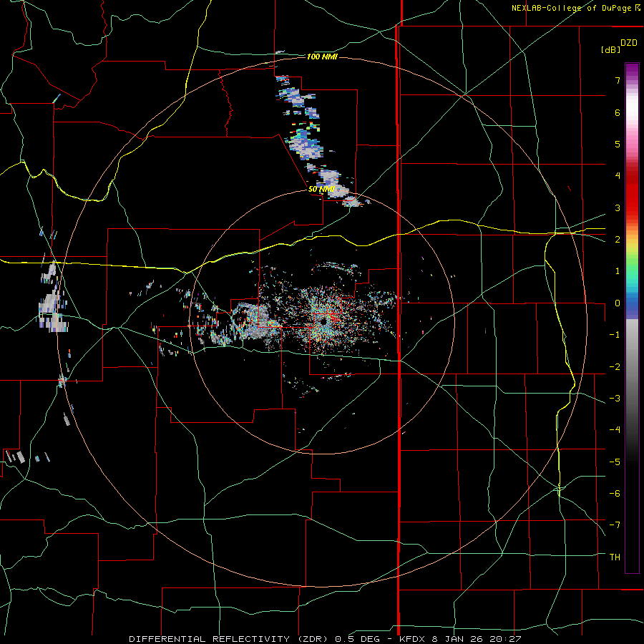Image resolution: width=644 pixels, height=644 pixels.
Task: Click the -6 value on the color scale
Action: 615,494
